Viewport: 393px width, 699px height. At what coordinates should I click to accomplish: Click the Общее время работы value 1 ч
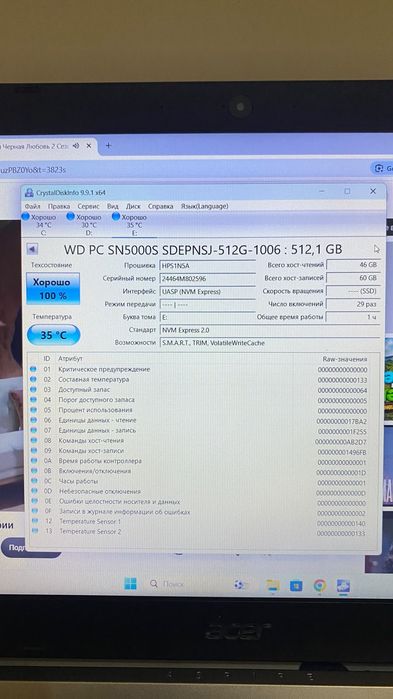[353, 317]
